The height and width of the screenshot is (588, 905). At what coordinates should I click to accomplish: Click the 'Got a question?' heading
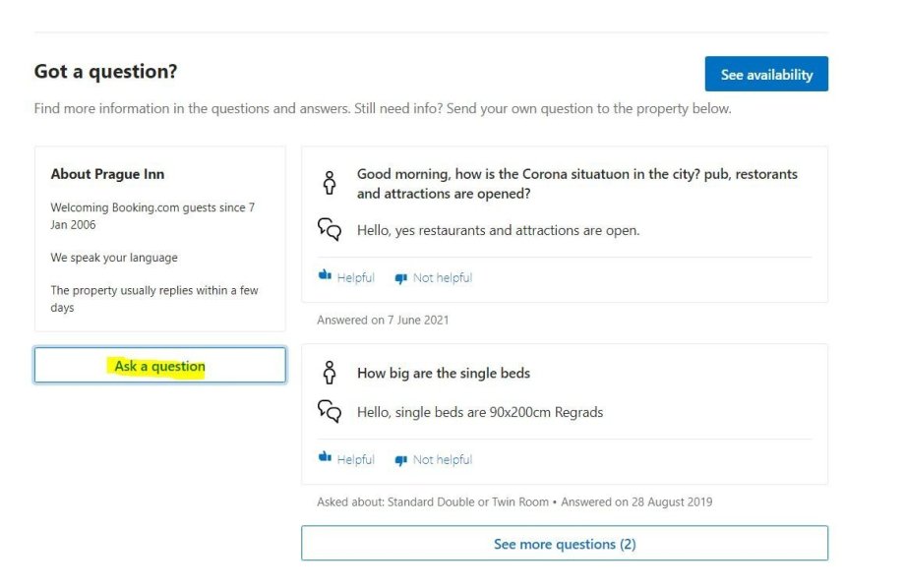coord(105,72)
